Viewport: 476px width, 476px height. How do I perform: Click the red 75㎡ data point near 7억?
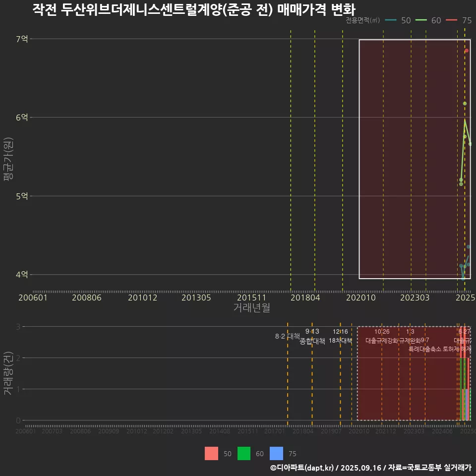(x=467, y=51)
